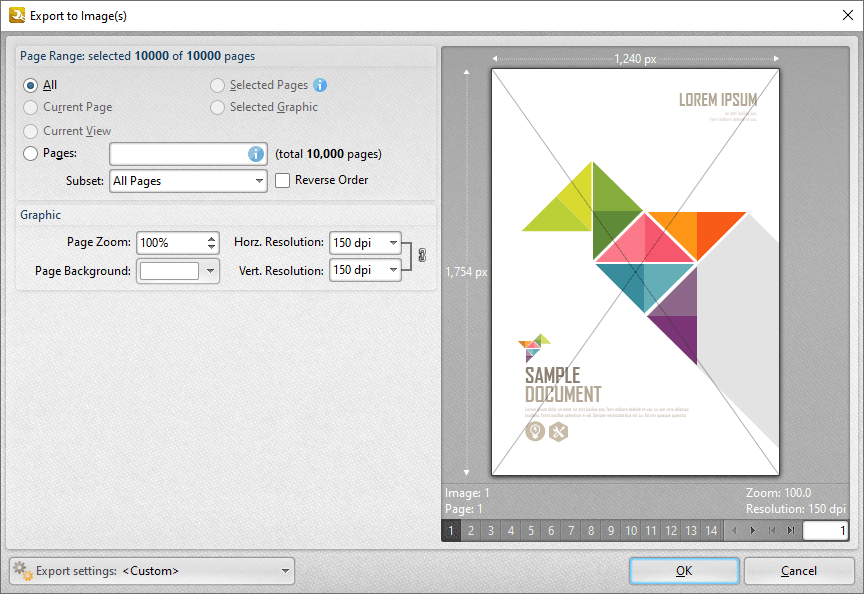Click the Export settings gear icon
The width and height of the screenshot is (864, 594).
[x=21, y=570]
